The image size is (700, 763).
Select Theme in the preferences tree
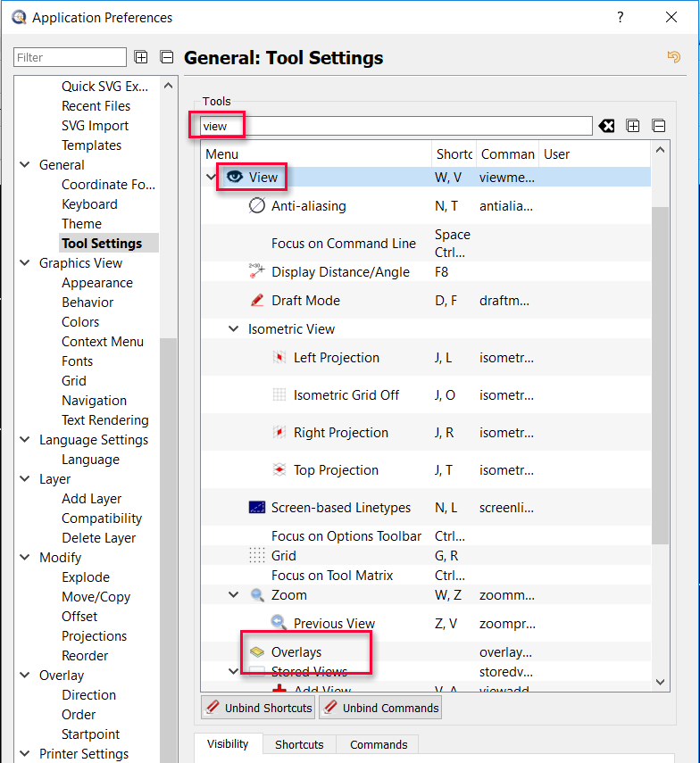tap(81, 224)
